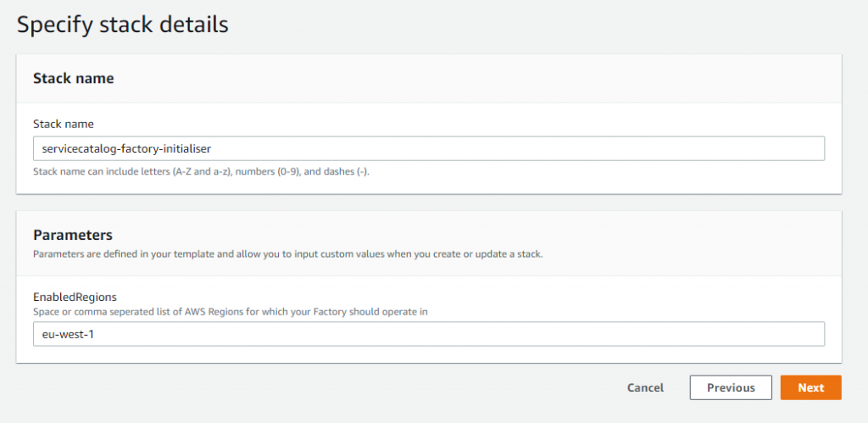
Task: Cancel the stack creation
Action: click(645, 387)
